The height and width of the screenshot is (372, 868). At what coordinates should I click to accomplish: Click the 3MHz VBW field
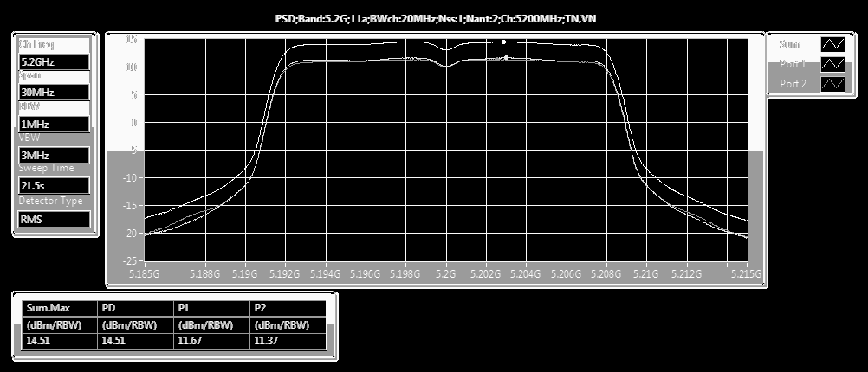(55, 156)
